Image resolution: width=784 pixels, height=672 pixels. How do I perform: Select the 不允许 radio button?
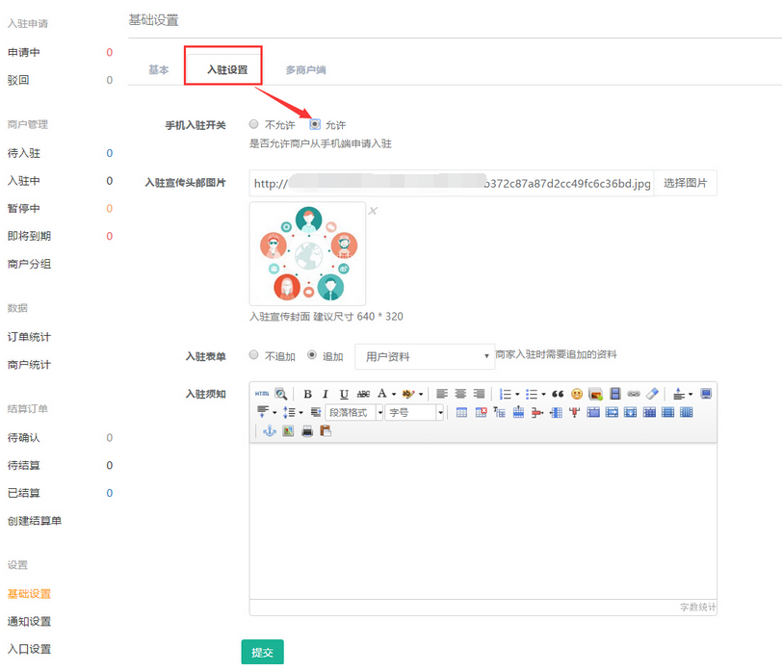(254, 124)
